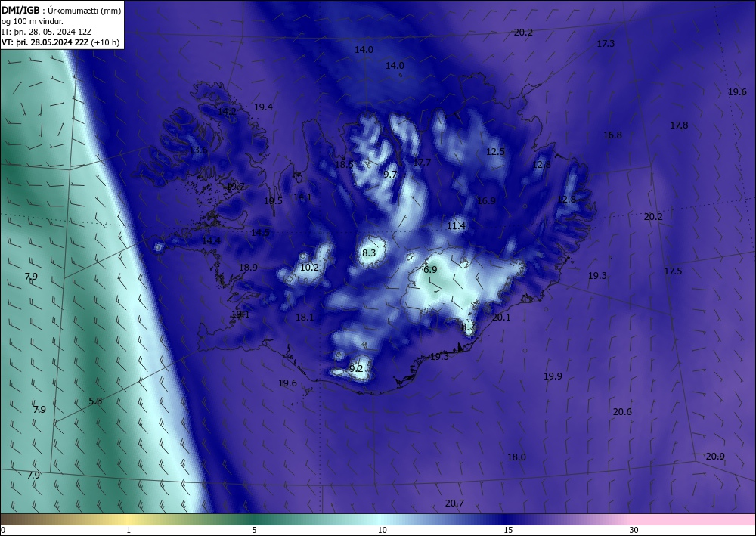
Task: Click the map value 5.3
Action: (x=95, y=401)
